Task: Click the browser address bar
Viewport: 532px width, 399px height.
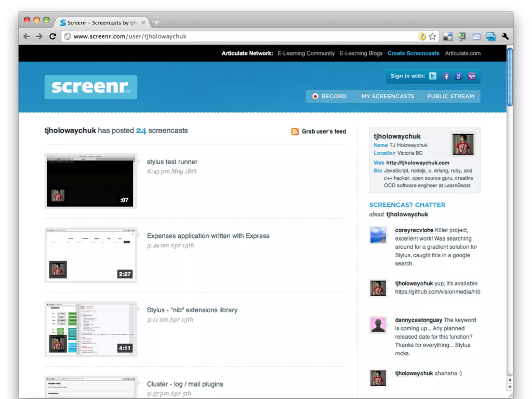Action: click(x=234, y=36)
